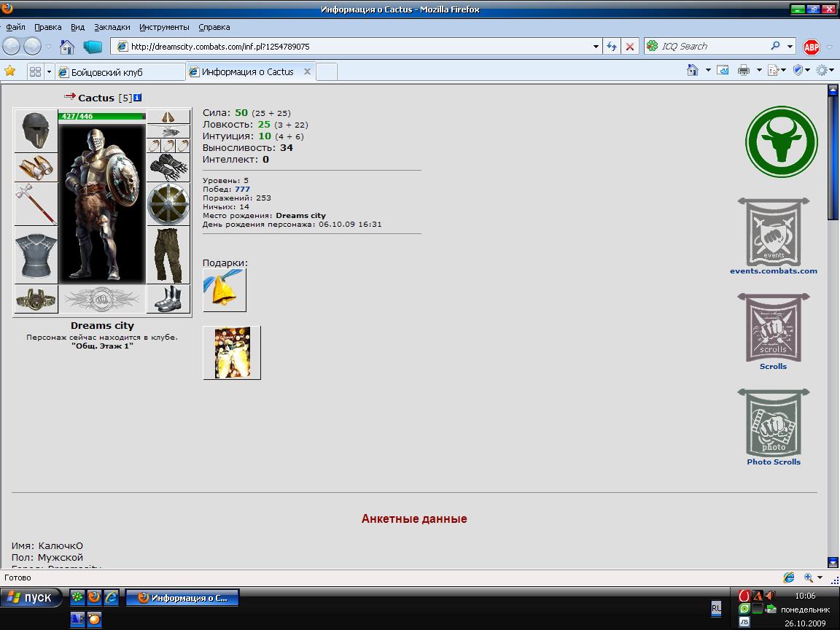Screen dimensions: 840x630
Task: Click the red arrow before Cactus name
Action: tap(70, 96)
